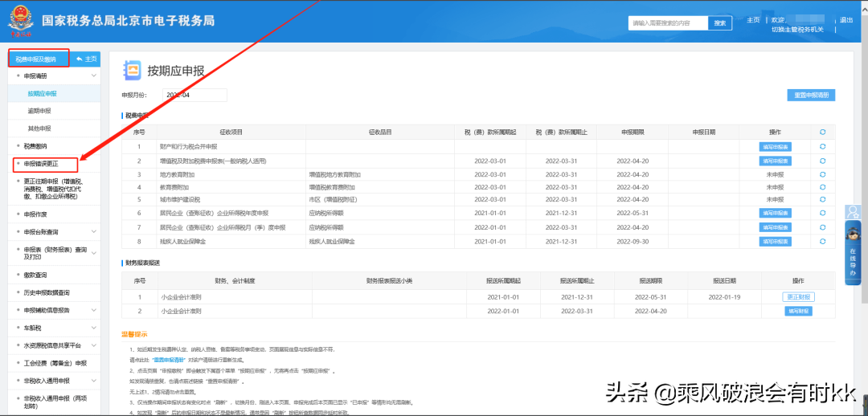
Task: Open 缴款查询 in the sidebar
Action: tap(35, 275)
